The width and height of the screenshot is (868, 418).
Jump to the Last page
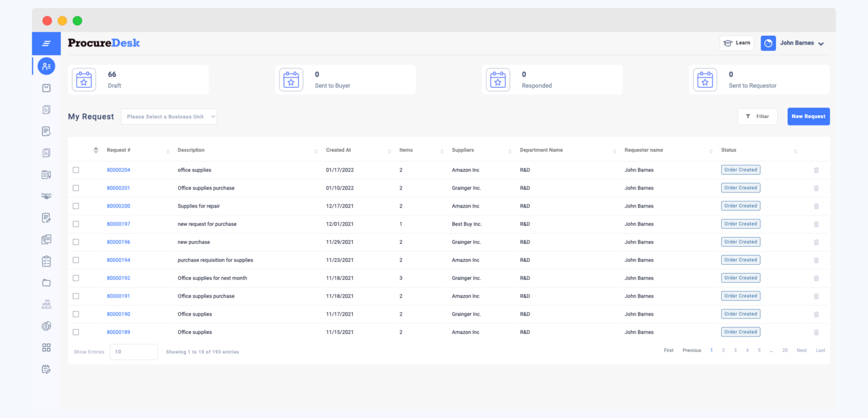point(820,351)
